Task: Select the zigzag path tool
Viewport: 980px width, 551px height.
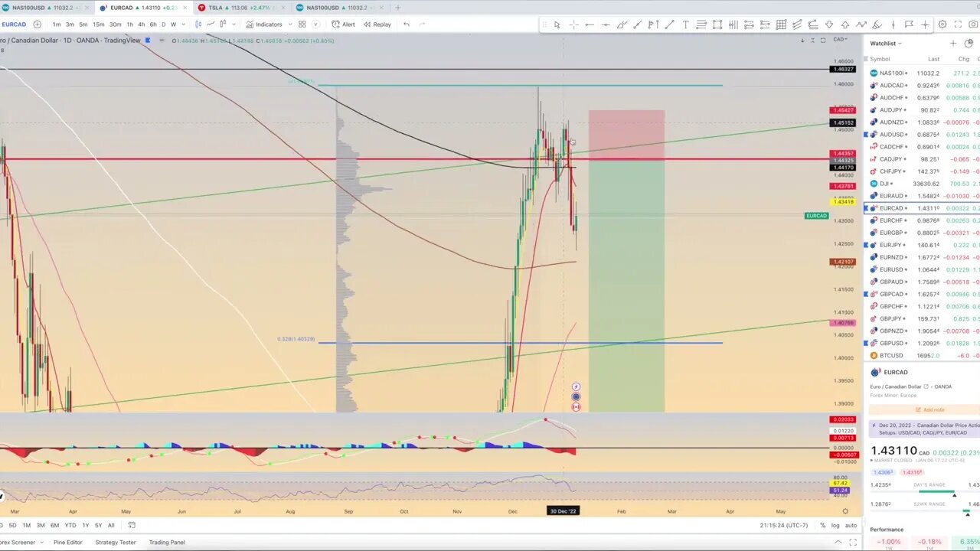Action: point(861,24)
